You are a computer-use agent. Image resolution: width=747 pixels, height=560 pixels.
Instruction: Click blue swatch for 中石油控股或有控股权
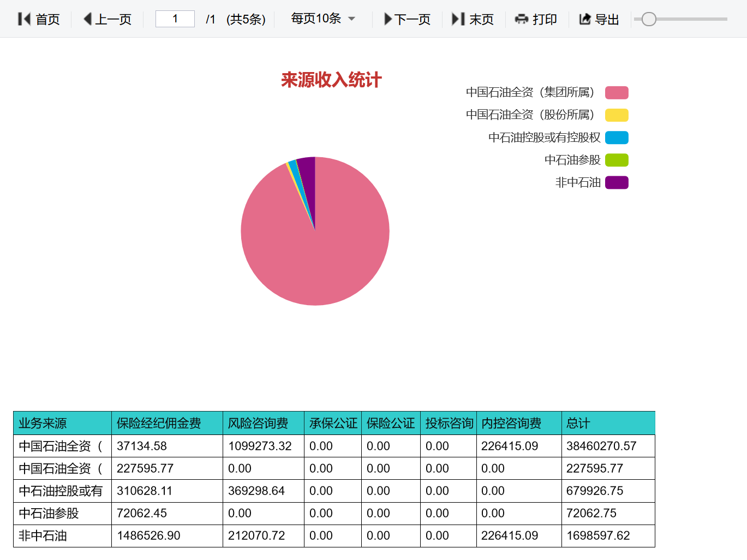[x=617, y=138]
